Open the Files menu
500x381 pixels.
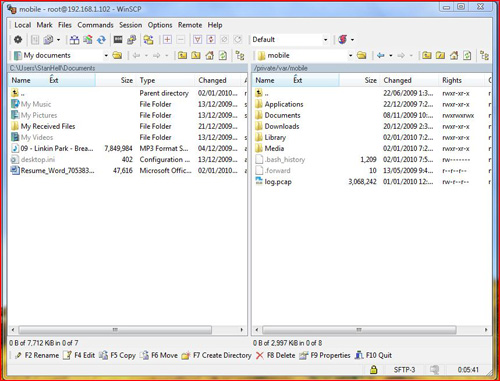65,25
